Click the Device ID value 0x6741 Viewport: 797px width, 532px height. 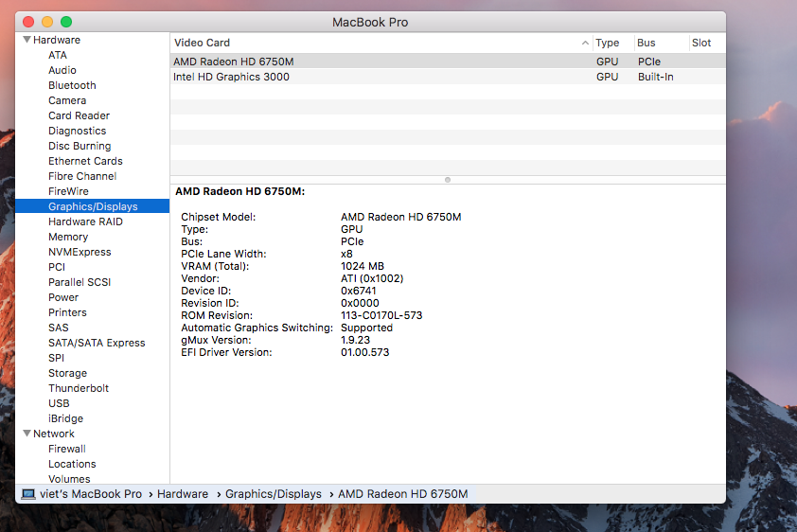(x=359, y=291)
